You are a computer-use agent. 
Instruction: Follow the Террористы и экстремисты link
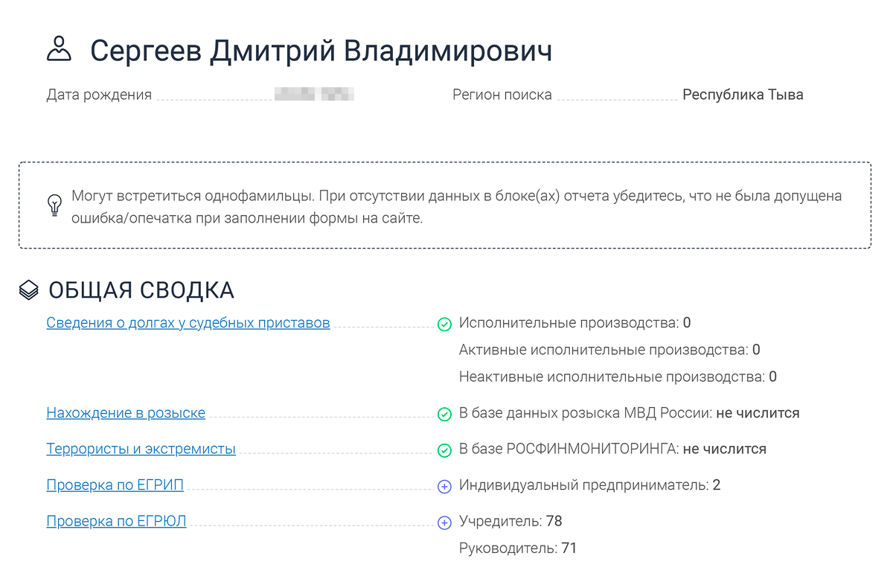pyautogui.click(x=141, y=449)
